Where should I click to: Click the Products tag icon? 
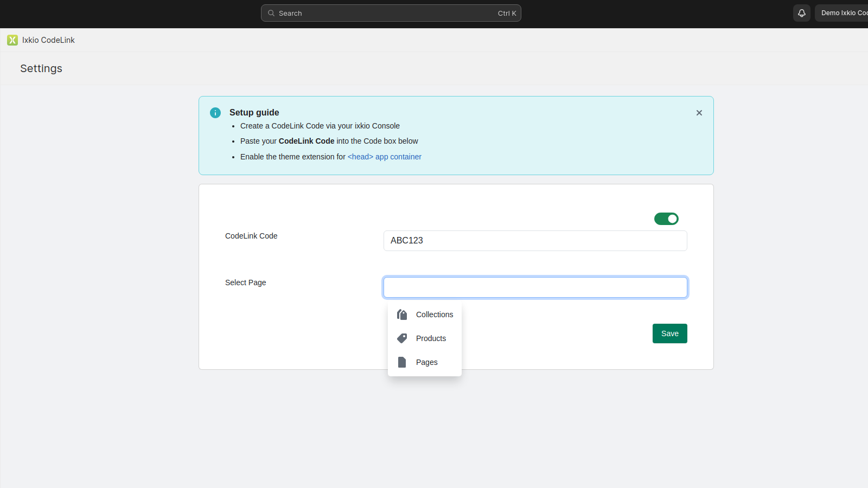(401, 338)
